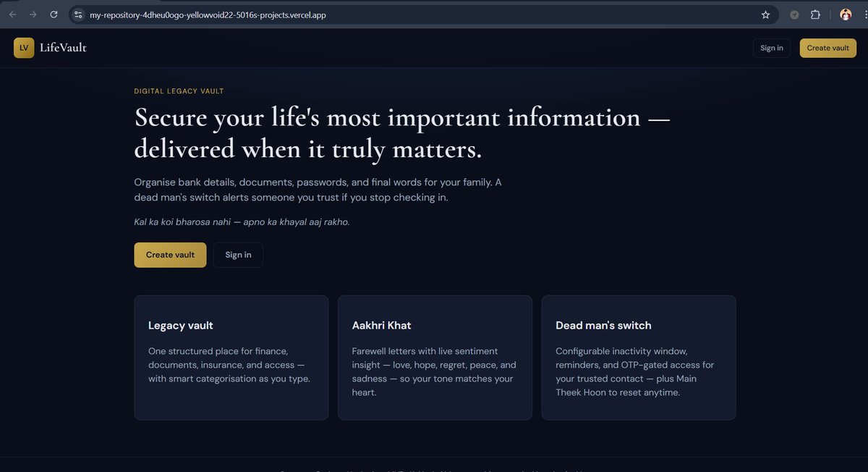Click Sign in in the top header
Screen dimensions: 868x472
tap(772, 48)
